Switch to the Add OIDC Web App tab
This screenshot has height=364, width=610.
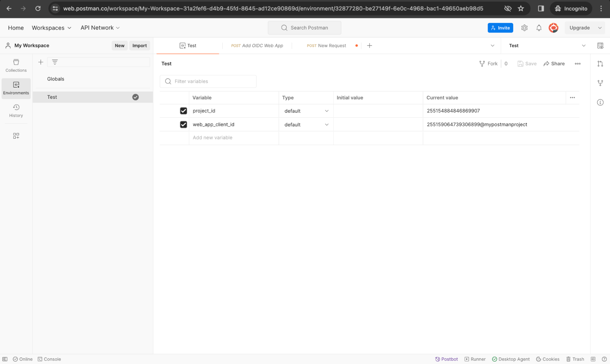click(257, 45)
